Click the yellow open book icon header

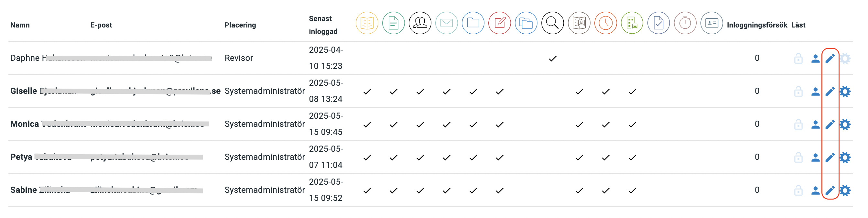[367, 23]
